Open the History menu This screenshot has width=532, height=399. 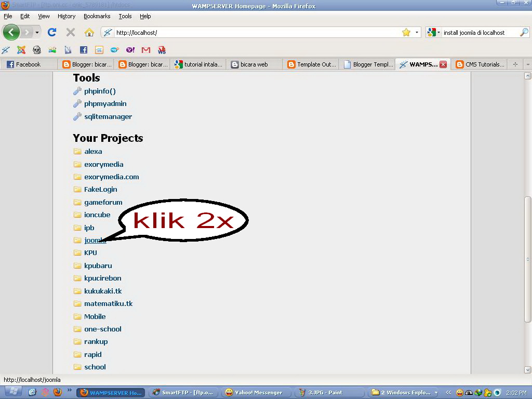[66, 16]
